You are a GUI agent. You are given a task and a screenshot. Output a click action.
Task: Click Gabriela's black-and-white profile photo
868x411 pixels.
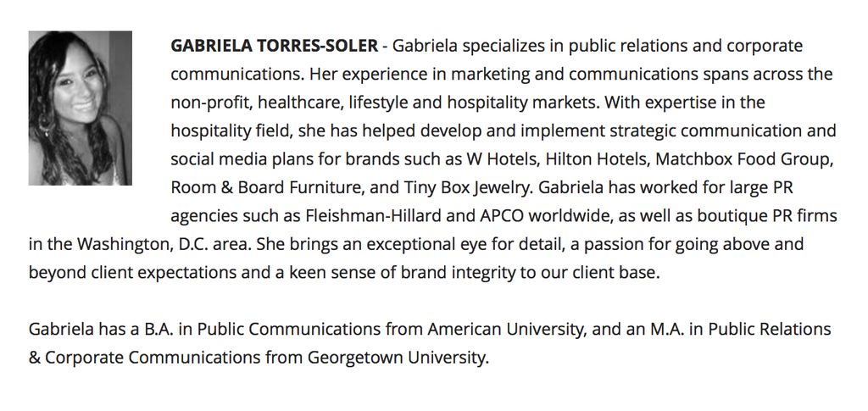click(81, 108)
